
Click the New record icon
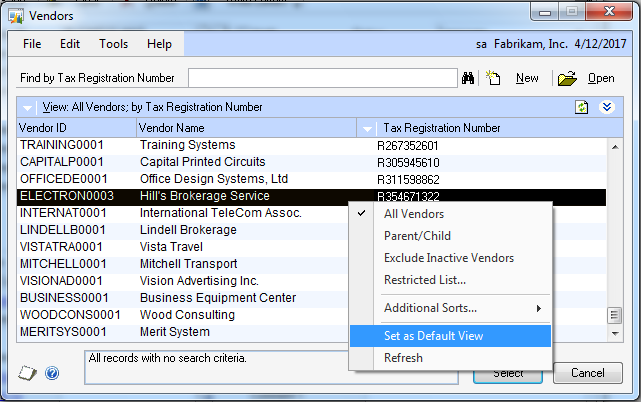coord(493,78)
